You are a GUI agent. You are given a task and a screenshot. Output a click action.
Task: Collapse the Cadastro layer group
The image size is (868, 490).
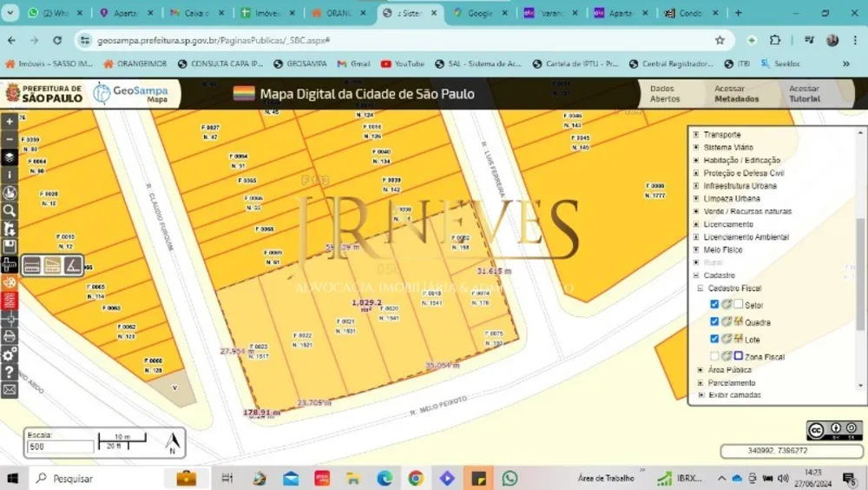tap(696, 275)
